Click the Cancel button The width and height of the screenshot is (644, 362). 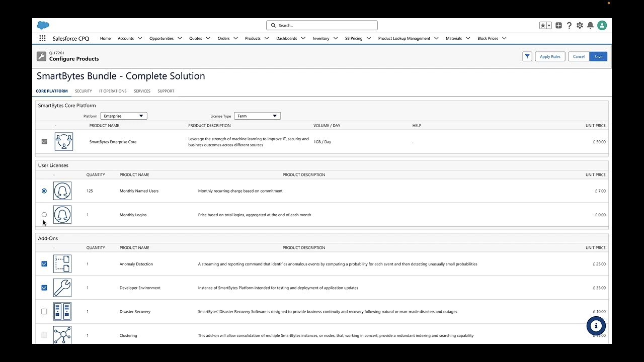tap(579, 56)
